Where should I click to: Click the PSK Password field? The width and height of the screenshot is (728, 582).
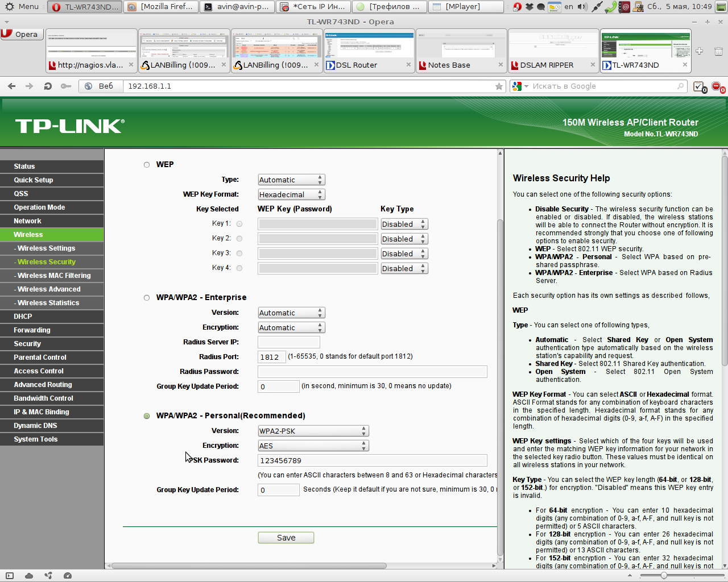pos(373,460)
